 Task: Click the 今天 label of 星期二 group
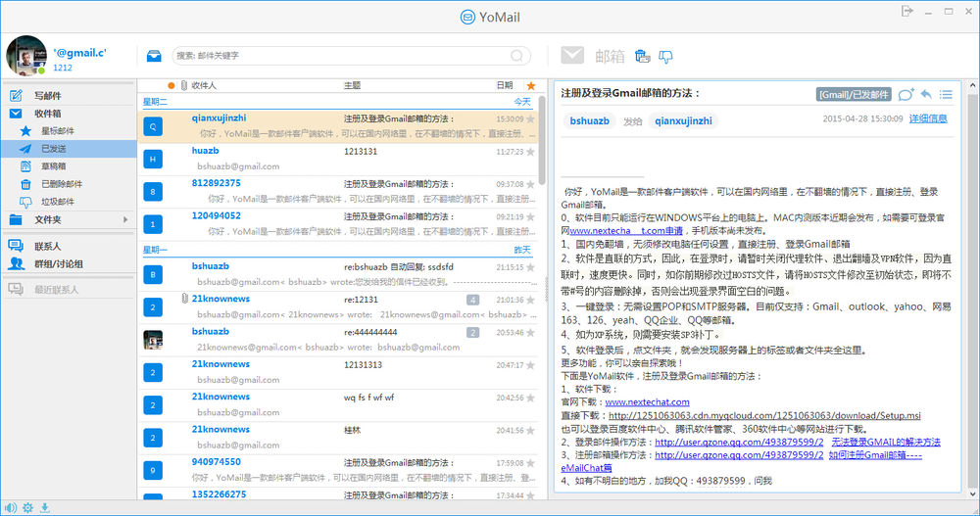coord(522,101)
